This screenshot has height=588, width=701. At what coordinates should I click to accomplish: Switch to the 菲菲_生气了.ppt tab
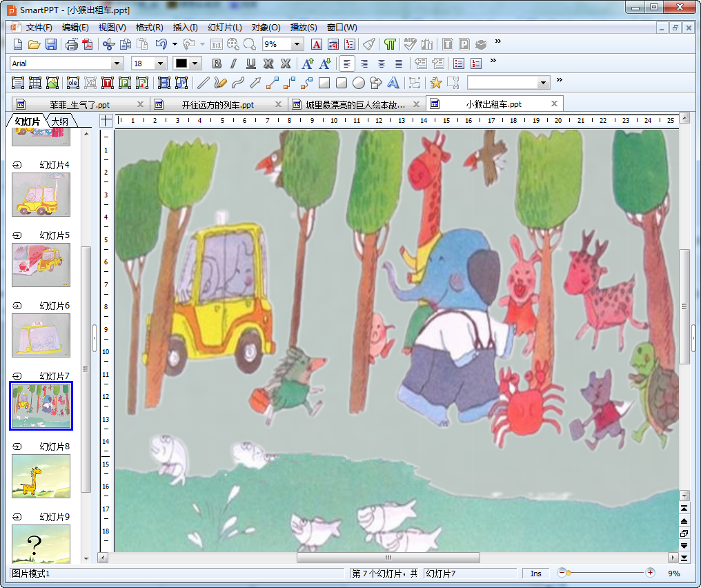click(79, 105)
